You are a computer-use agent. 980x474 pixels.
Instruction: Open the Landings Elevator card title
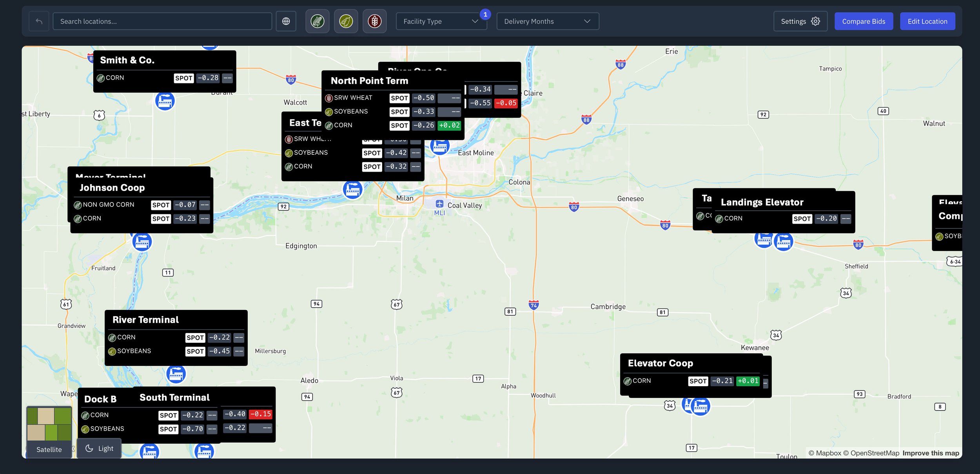coord(762,202)
